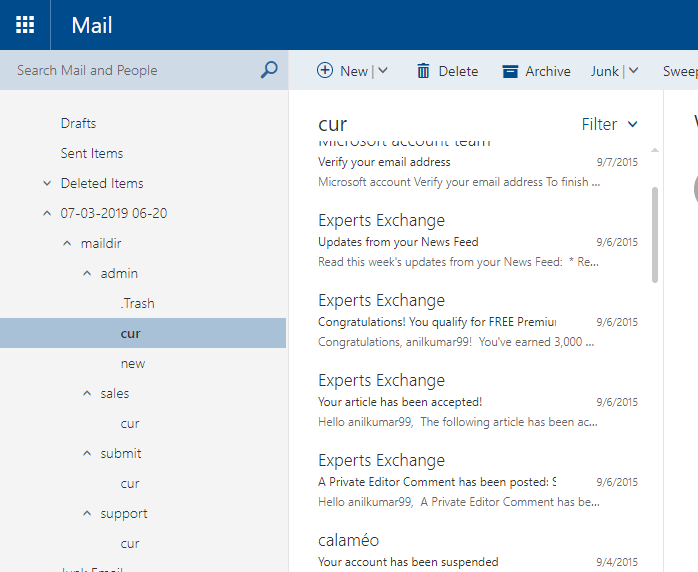Open the Filter dropdown
This screenshot has width=698, height=572.
coord(609,124)
